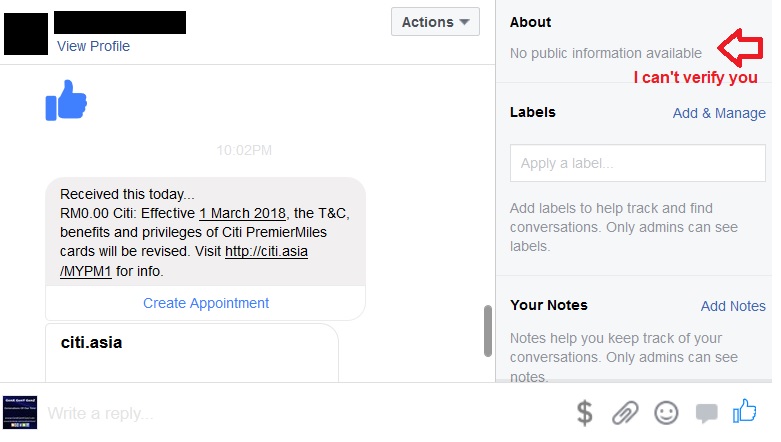This screenshot has width=781, height=442.
Task: Send a thumbs-up from the reply bar
Action: coord(745,411)
